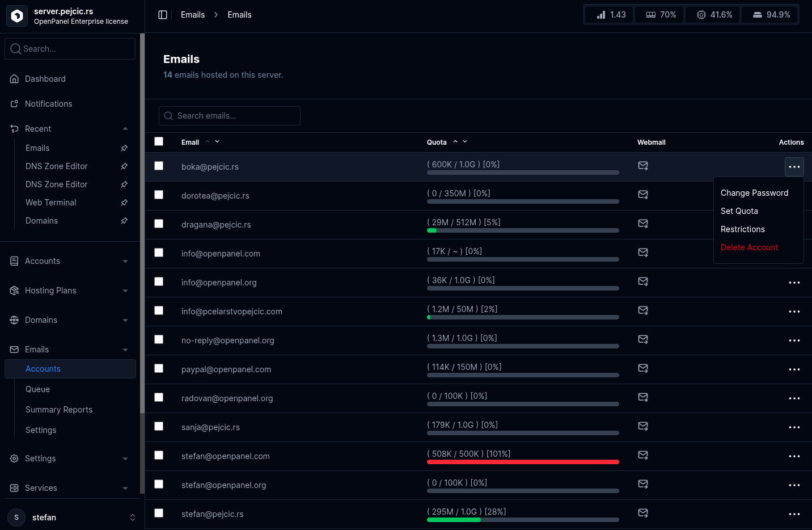Toggle the sidebar panel icon
The image size is (812, 530).
click(163, 15)
